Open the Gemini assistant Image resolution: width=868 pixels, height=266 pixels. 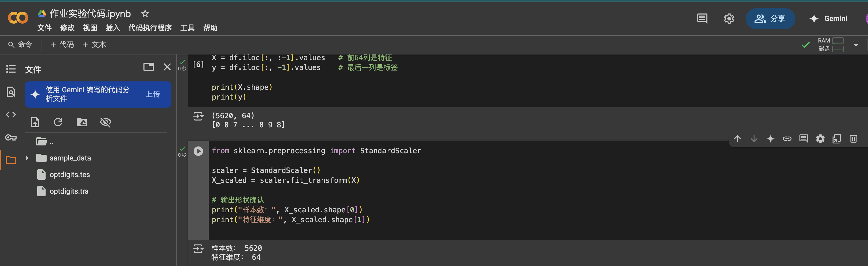[x=828, y=19]
